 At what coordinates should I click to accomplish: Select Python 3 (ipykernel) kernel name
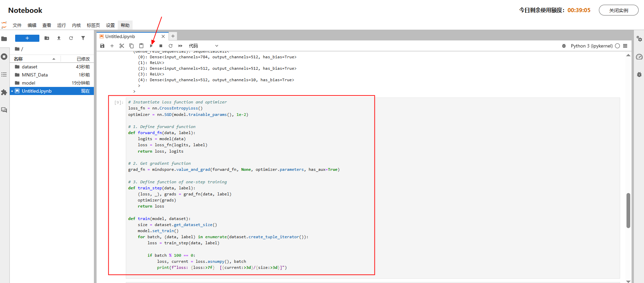click(x=592, y=46)
